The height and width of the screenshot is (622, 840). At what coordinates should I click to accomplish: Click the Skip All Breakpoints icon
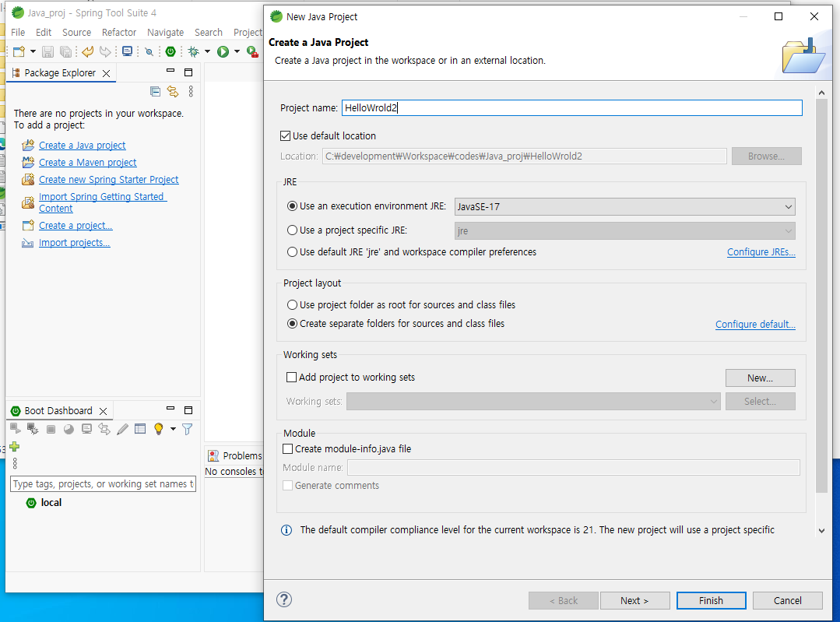pos(149,51)
